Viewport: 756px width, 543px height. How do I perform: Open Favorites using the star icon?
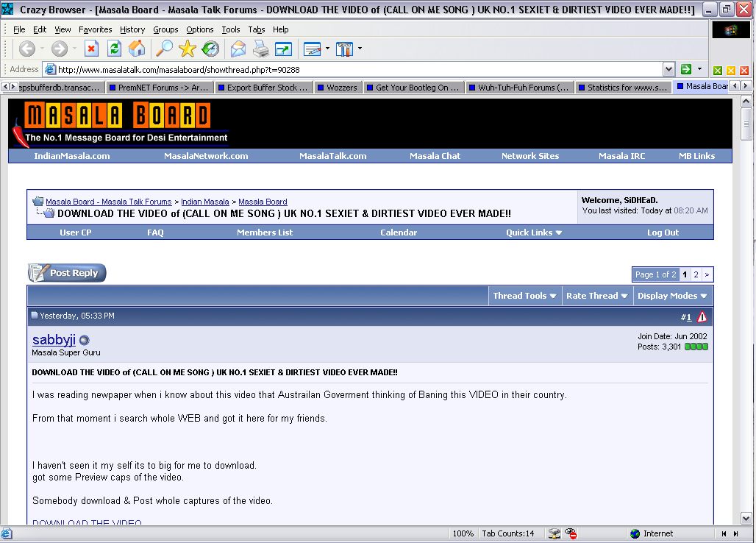coord(188,49)
